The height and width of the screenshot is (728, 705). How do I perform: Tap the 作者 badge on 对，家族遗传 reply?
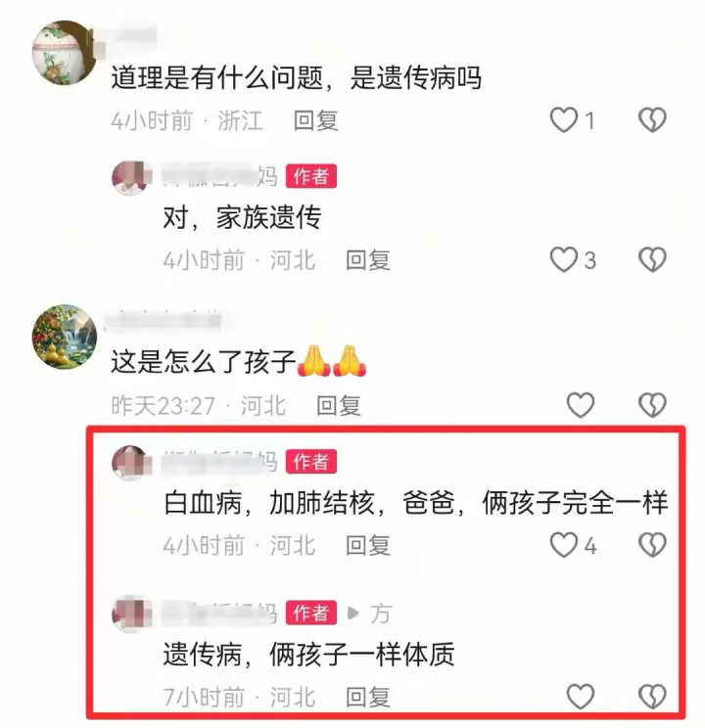click(311, 176)
